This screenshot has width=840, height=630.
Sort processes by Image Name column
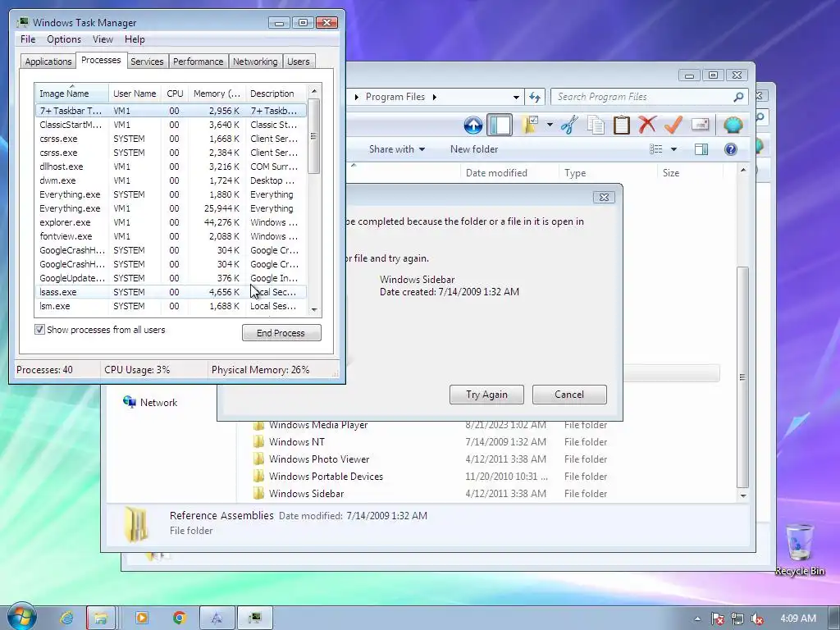pos(72,94)
